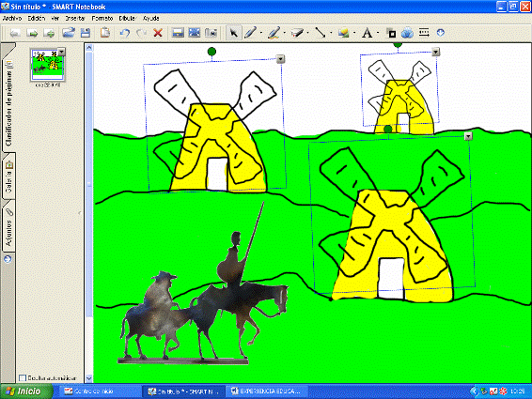Add a new blank page

pyautogui.click(x=49, y=33)
